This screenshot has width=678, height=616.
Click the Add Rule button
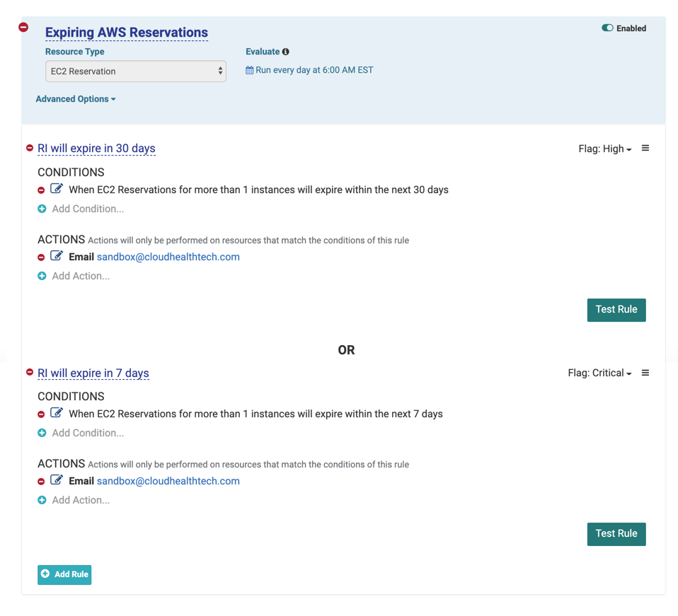pos(64,574)
